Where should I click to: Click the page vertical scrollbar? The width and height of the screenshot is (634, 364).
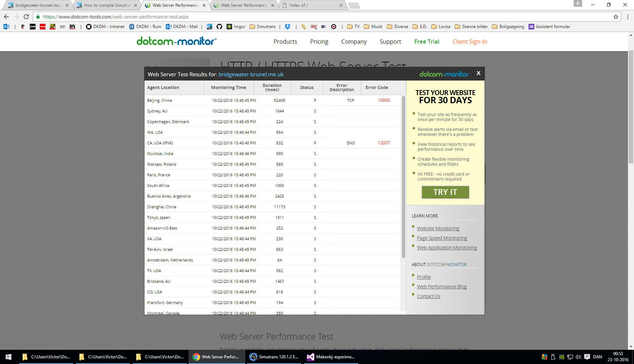(631, 106)
